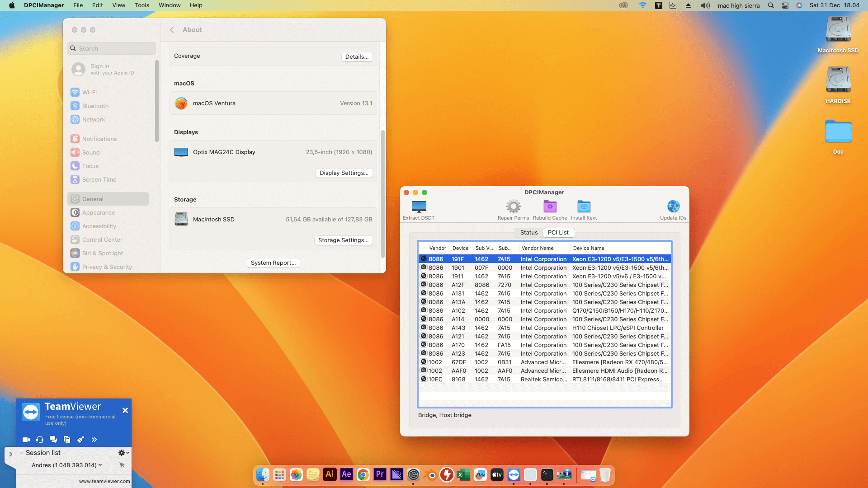Start TeamViewer video camera icon
The width and height of the screenshot is (868, 488).
pos(26,440)
